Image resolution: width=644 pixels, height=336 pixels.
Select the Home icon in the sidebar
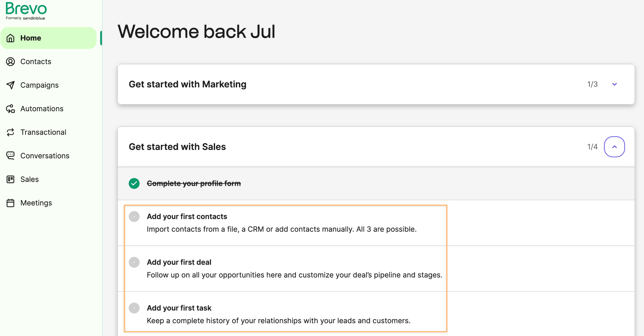[x=10, y=38]
